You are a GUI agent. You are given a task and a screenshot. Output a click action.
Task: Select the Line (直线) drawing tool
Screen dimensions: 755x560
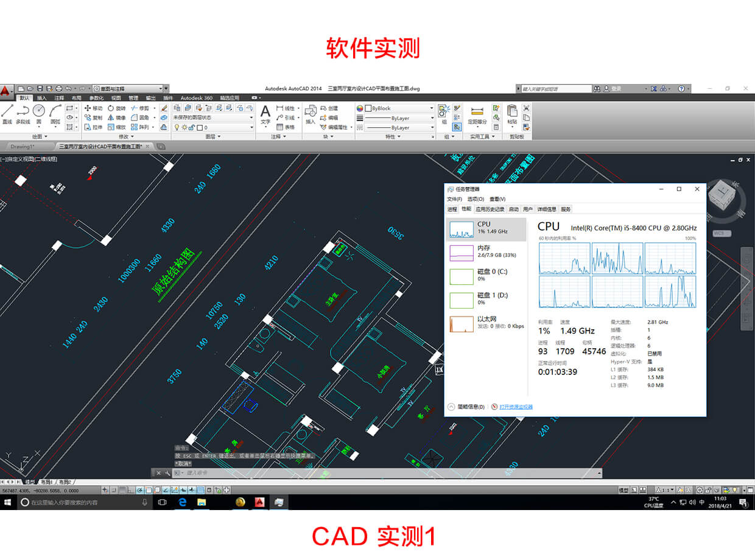[x=7, y=114]
